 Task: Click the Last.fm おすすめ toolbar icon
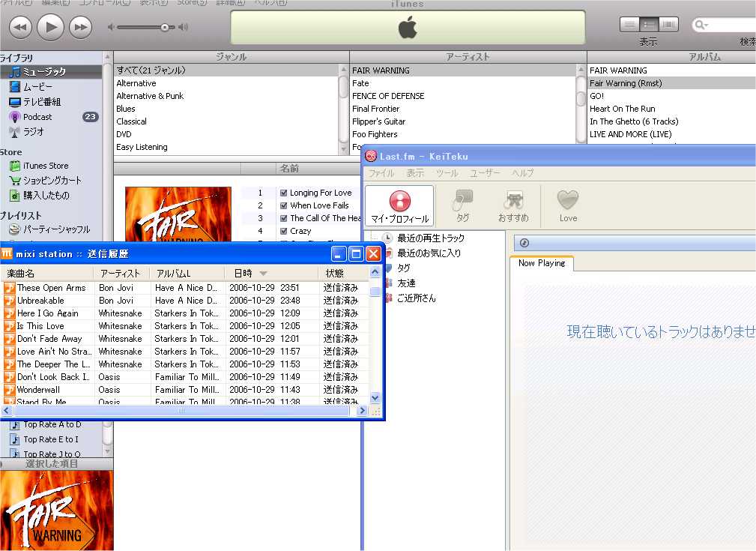coord(513,206)
